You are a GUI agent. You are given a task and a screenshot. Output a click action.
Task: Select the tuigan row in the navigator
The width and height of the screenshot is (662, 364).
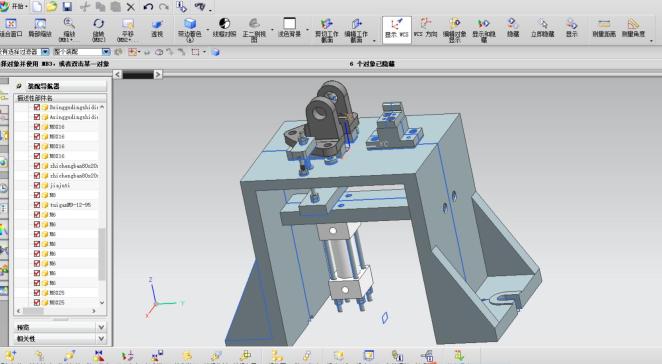pyautogui.click(x=70, y=205)
